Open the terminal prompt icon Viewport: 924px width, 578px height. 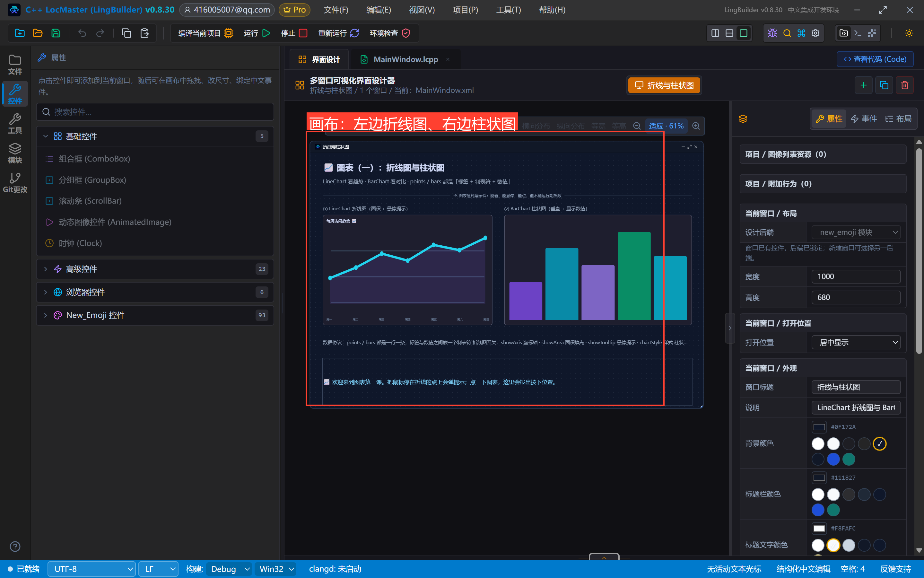(858, 33)
